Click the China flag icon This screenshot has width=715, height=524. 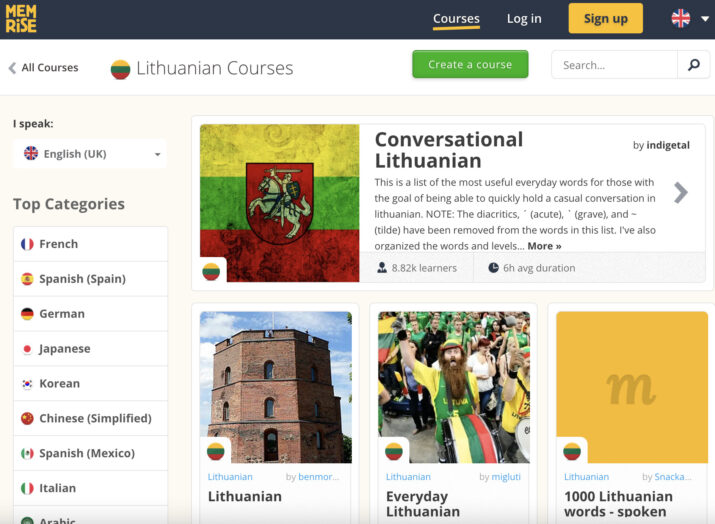(x=27, y=418)
